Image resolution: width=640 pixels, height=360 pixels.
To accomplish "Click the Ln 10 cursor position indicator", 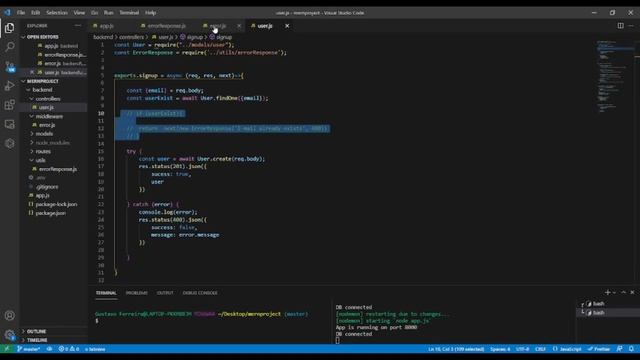I will pos(456,349).
